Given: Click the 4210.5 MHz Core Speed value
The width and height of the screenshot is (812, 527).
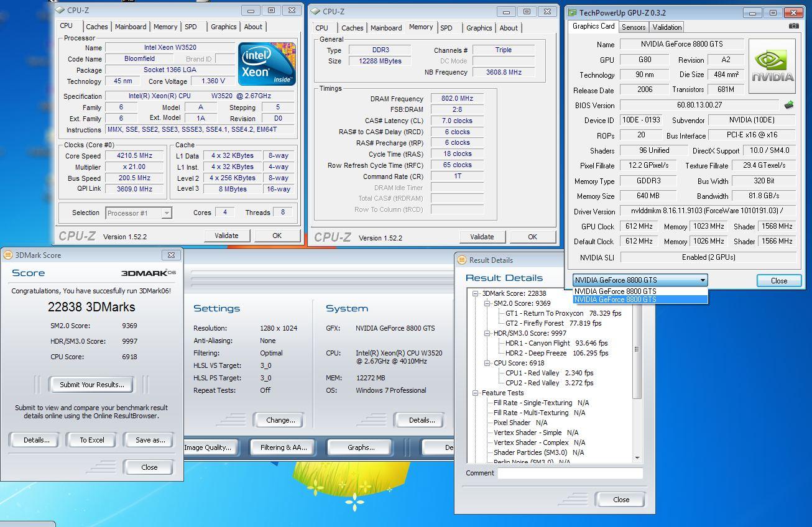Looking at the screenshot, I should pyautogui.click(x=135, y=156).
